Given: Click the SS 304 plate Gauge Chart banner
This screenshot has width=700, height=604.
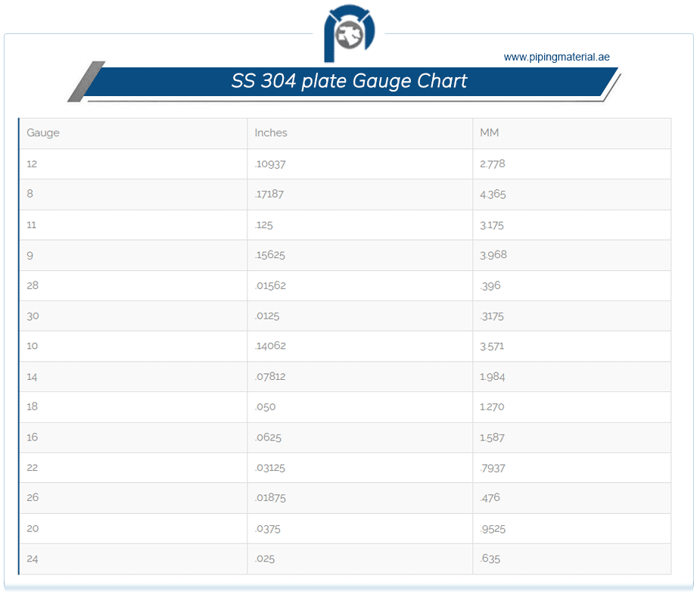Looking at the screenshot, I should tap(349, 81).
